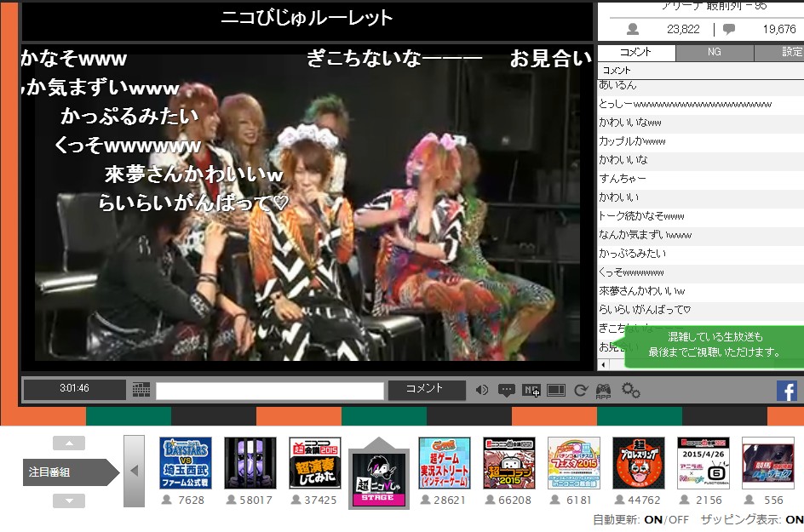The height and width of the screenshot is (532, 804).
Task: Share on Facebook via the Facebook icon
Action: click(x=787, y=391)
